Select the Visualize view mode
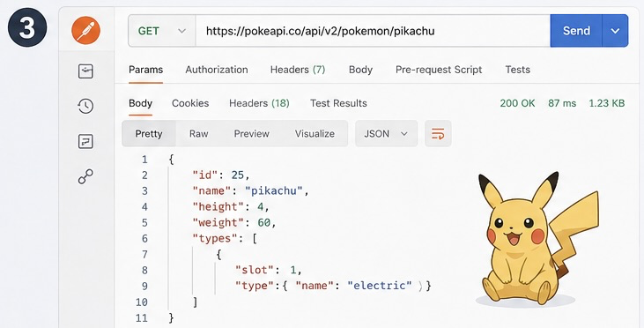This screenshot has height=328, width=644. pos(315,134)
